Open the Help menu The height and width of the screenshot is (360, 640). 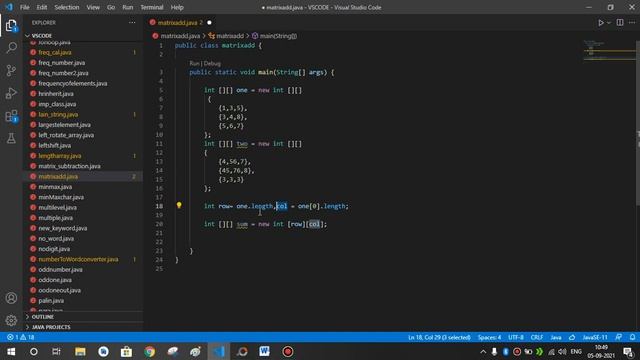point(177,7)
